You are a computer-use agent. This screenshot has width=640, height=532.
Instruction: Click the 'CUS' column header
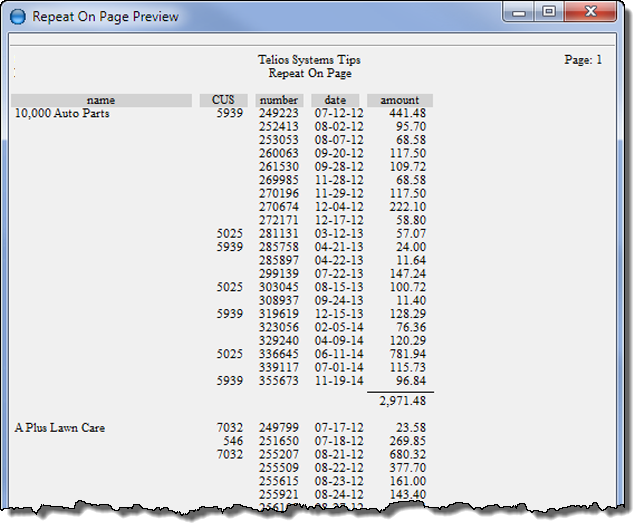pos(222,100)
